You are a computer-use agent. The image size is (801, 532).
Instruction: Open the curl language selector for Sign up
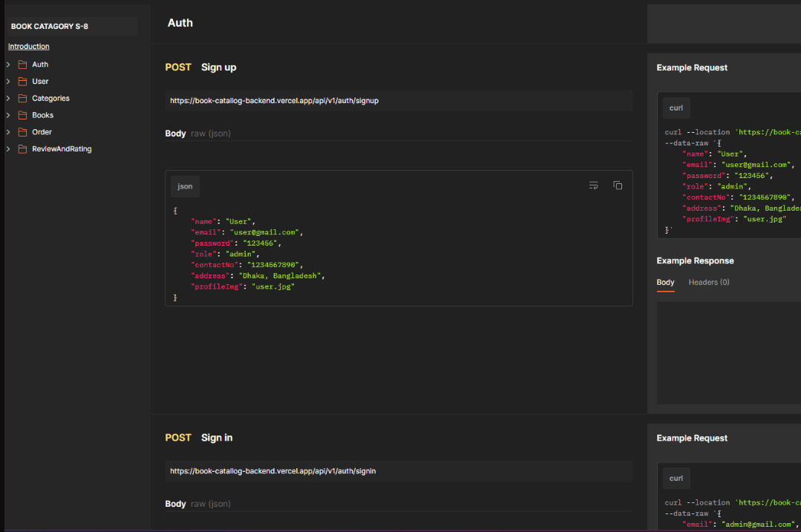coord(676,108)
